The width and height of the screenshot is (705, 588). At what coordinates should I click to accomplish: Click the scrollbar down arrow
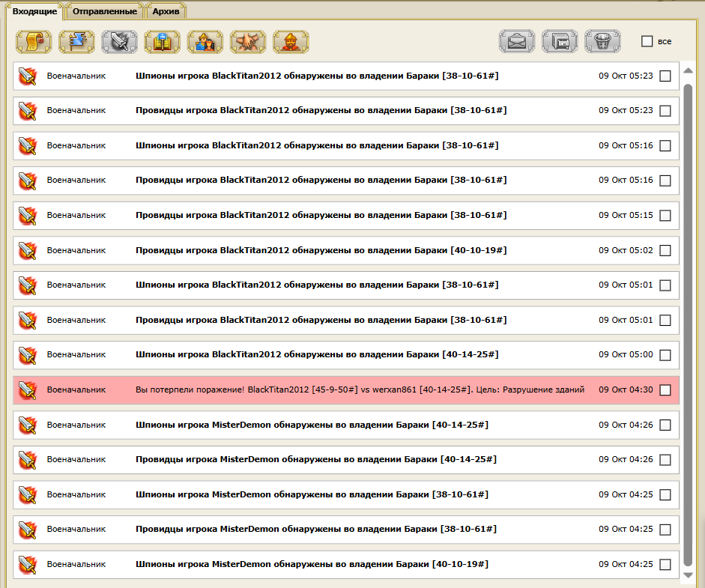(688, 575)
